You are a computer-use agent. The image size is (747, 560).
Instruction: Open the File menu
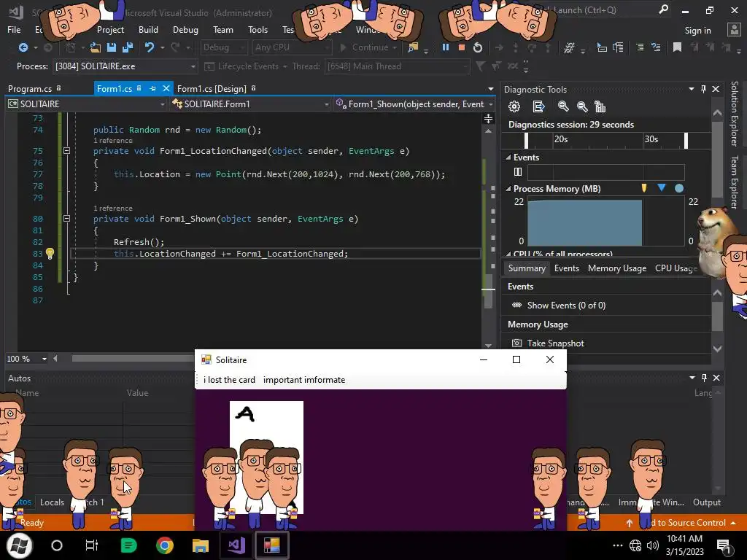tap(14, 29)
